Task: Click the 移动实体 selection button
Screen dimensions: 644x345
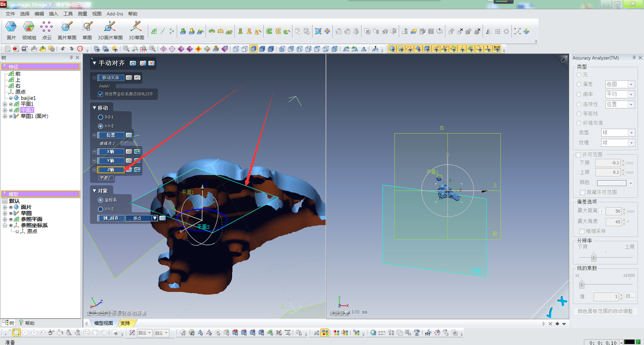Action: (111, 77)
